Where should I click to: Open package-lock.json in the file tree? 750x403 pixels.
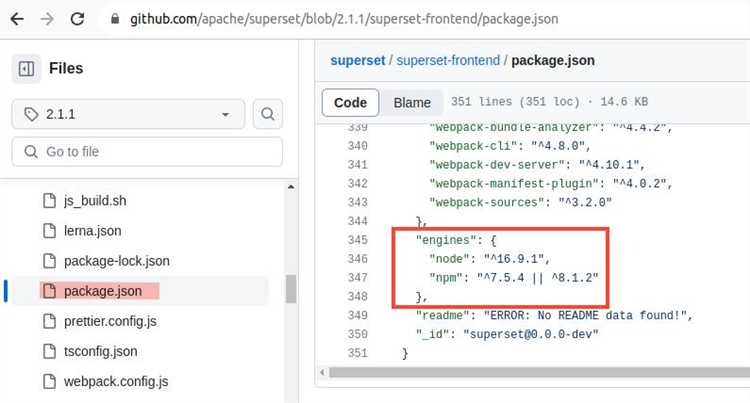(x=117, y=261)
